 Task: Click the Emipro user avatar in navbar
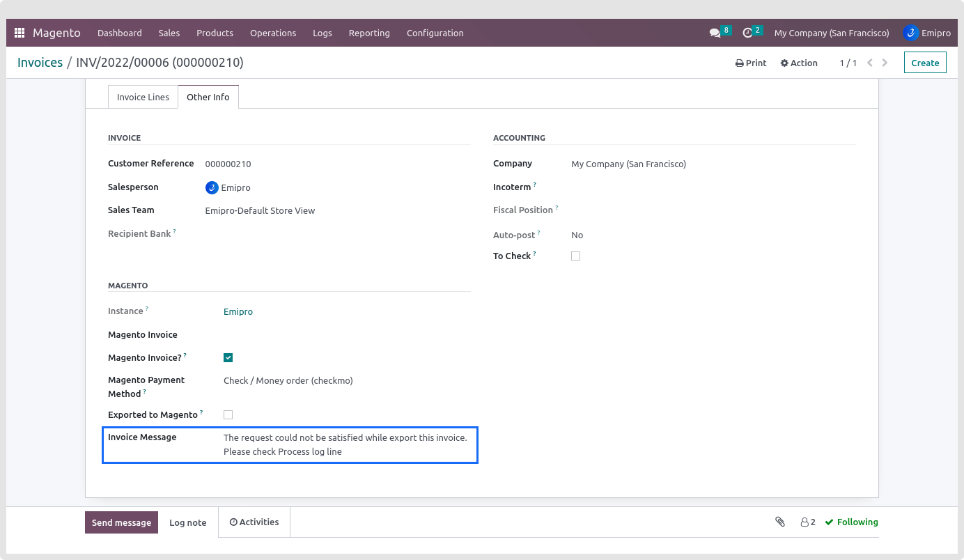[910, 33]
